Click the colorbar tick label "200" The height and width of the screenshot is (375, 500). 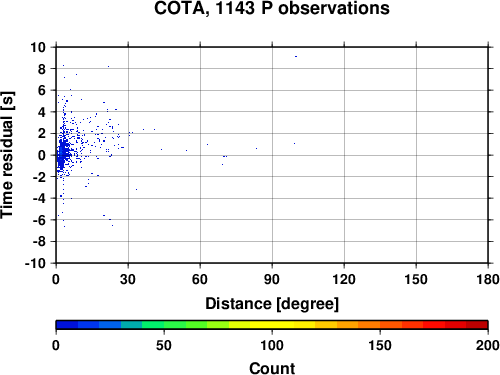[x=488, y=345]
